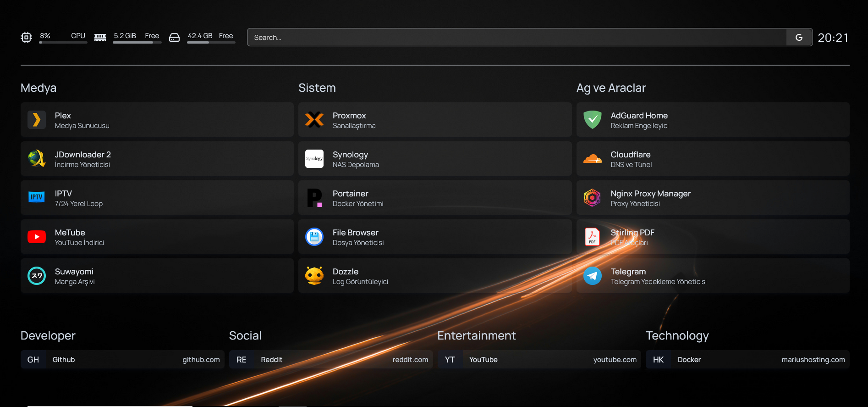Image resolution: width=868 pixels, height=407 pixels.
Task: Click the File Browser disk icon
Action: point(314,237)
